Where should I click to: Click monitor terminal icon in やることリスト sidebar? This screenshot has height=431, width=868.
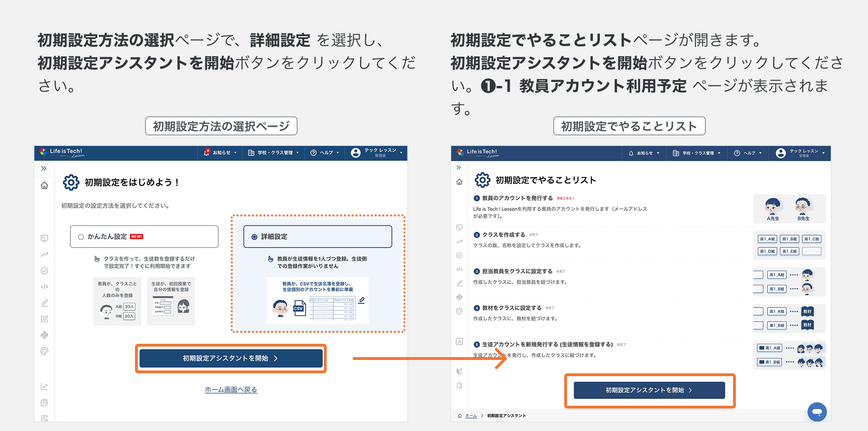pos(459,227)
